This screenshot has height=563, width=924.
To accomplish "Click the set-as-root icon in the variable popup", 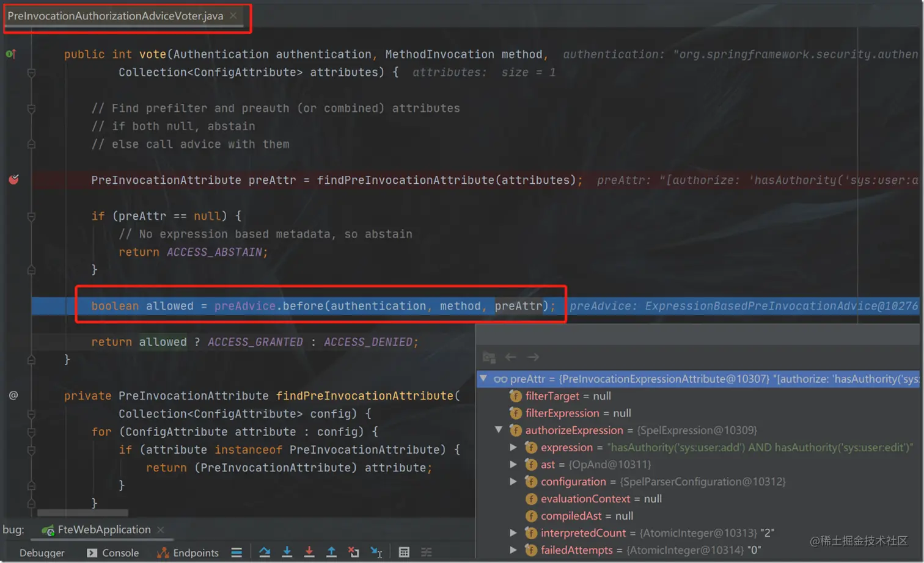I will click(x=489, y=357).
